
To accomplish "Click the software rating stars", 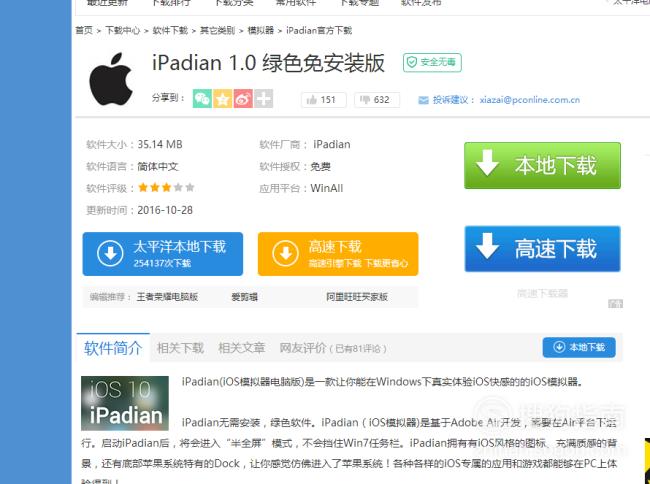I will [x=166, y=188].
